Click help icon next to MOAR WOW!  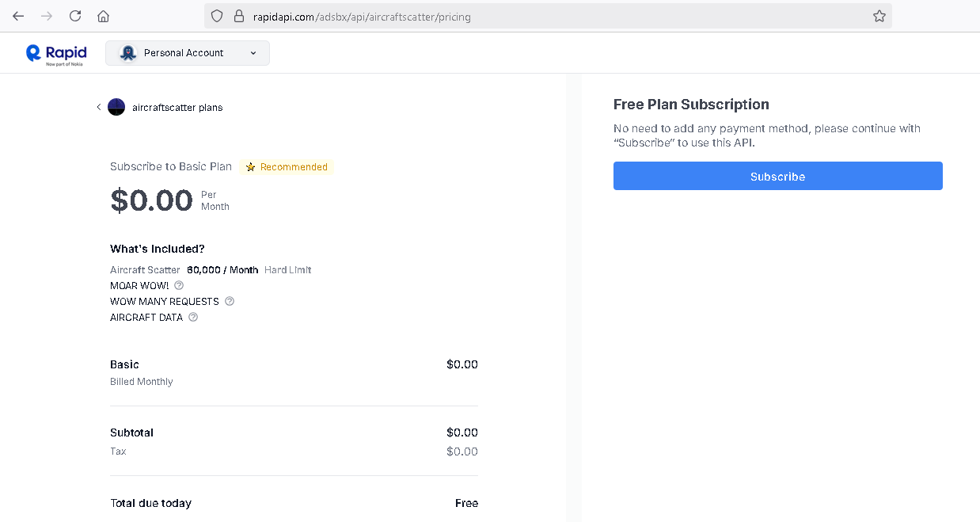179,285
